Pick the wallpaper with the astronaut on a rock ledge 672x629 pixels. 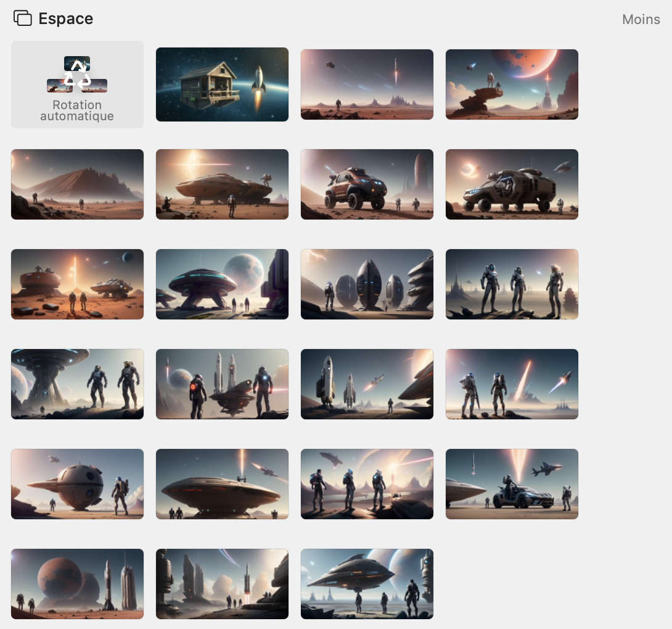[512, 84]
